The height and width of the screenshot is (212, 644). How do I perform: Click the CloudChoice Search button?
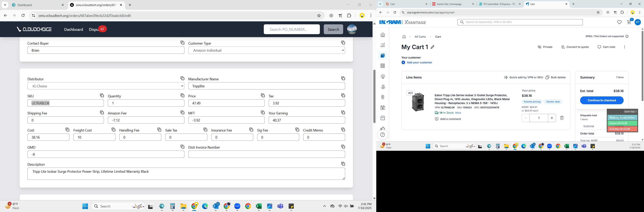click(333, 29)
